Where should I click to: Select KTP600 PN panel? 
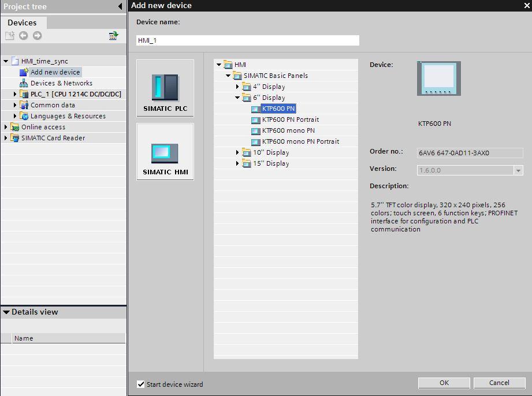pyautogui.click(x=278, y=109)
